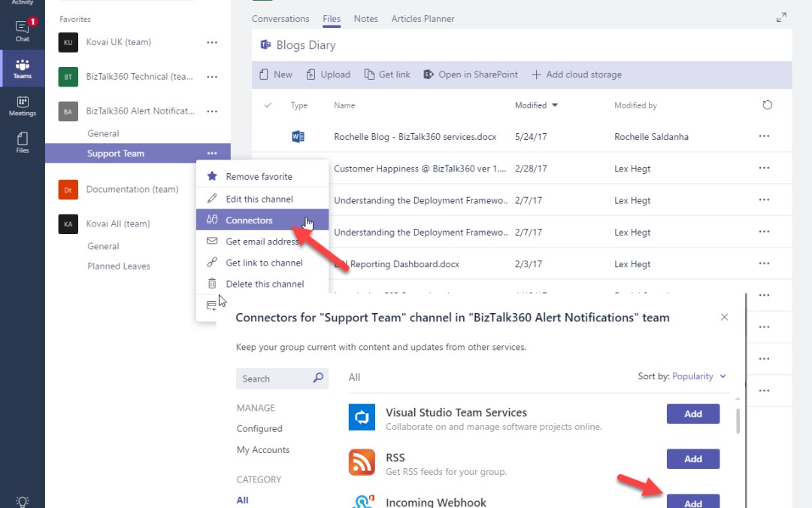The height and width of the screenshot is (508, 812).
Task: Open more options for Reporting Dashboard.docx file
Action: [764, 263]
